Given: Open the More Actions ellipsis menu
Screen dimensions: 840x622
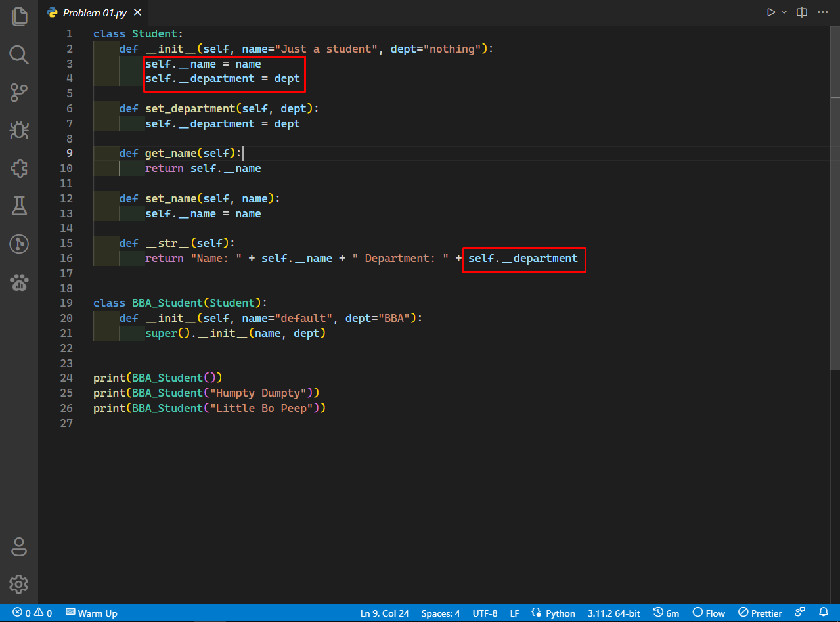Looking at the screenshot, I should [x=823, y=12].
